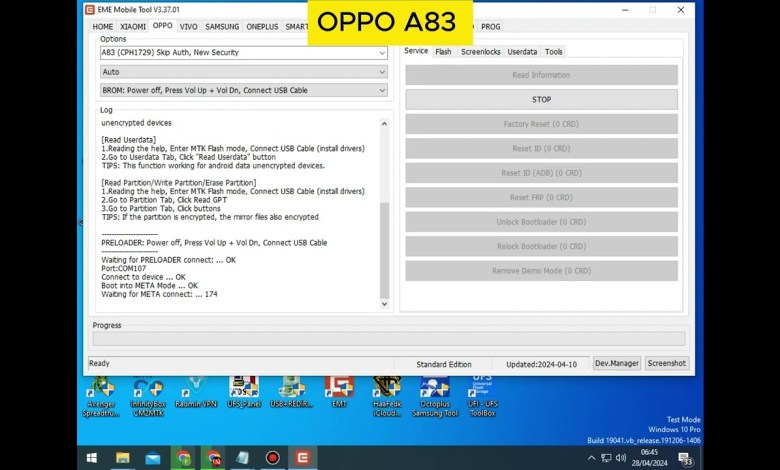This screenshot has height=470, width=780.
Task: Launch Infinity Box CM2MTK desktop icon
Action: pyautogui.click(x=148, y=392)
